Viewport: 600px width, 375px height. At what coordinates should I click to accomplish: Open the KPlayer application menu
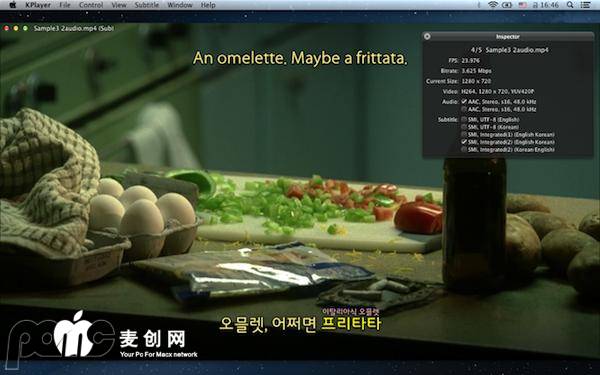pos(38,5)
